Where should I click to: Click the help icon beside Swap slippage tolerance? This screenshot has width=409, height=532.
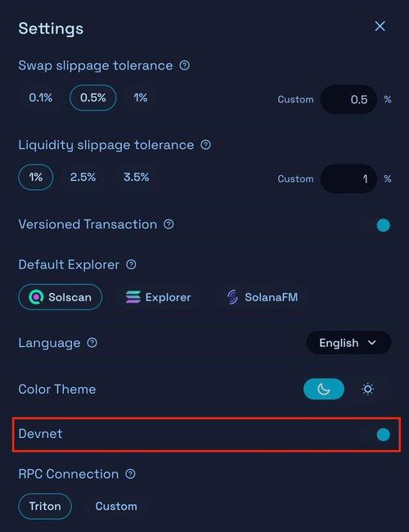[185, 65]
